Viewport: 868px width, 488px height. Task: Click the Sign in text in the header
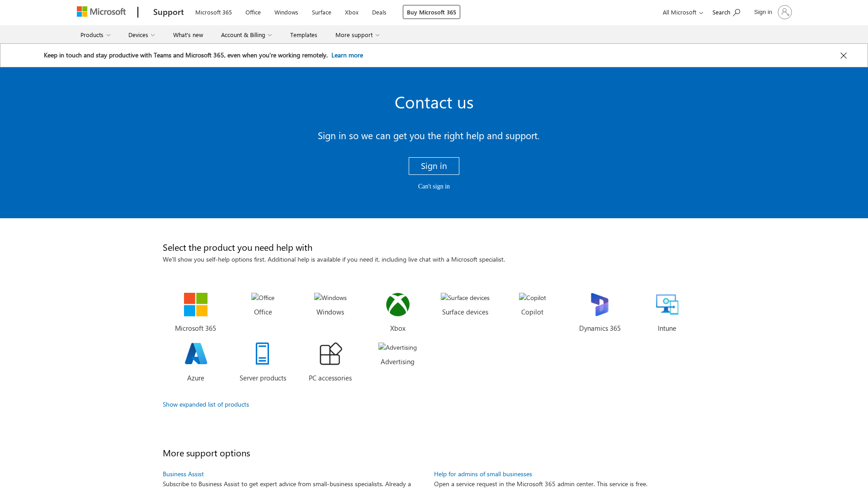tap(763, 12)
